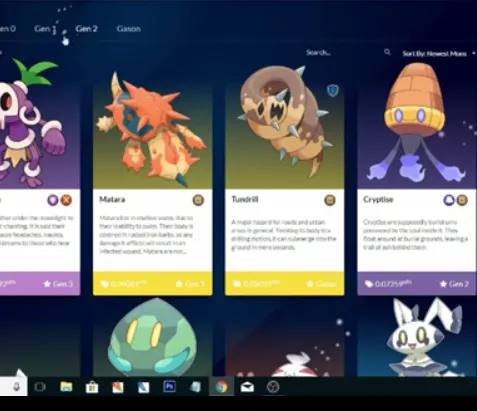Viewport: 477px width, 411px height.
Task: Click the taskbar microphone icon
Action: tap(16, 387)
